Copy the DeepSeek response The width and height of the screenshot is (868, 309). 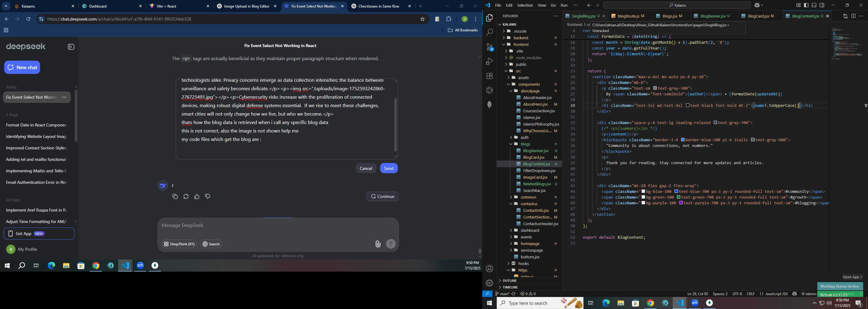coord(175,197)
